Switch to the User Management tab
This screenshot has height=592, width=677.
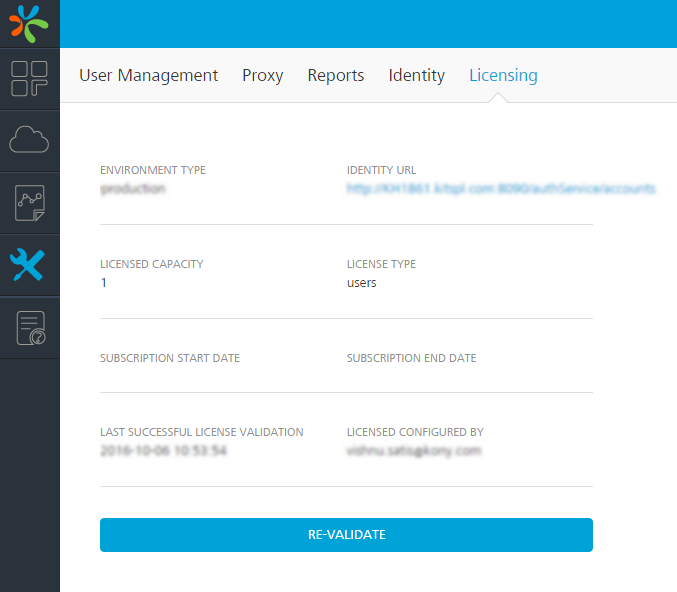click(148, 75)
